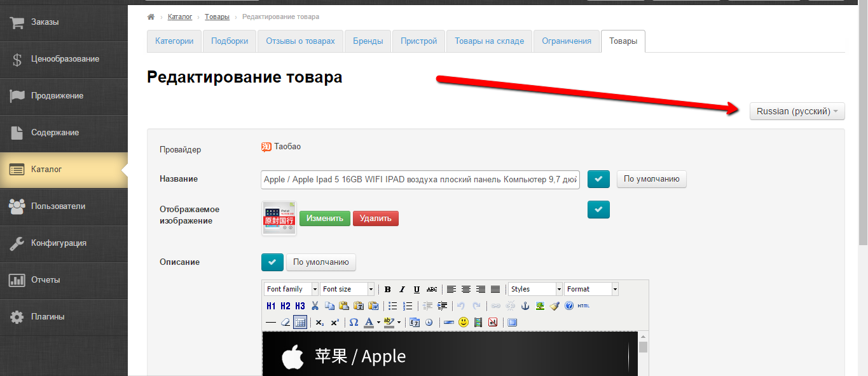Paste as plain text
The height and width of the screenshot is (376, 868).
359,305
